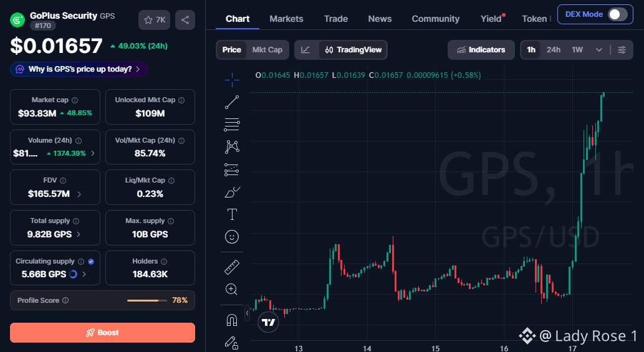Show Unlocked Mkt Cap info icon
Viewport: 644px width, 352px height.
click(181, 100)
